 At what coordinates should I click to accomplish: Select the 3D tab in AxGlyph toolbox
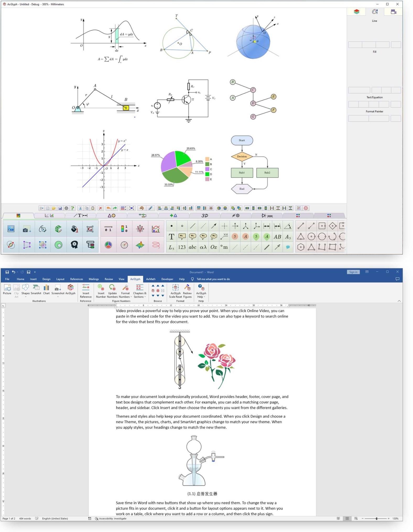(205, 215)
